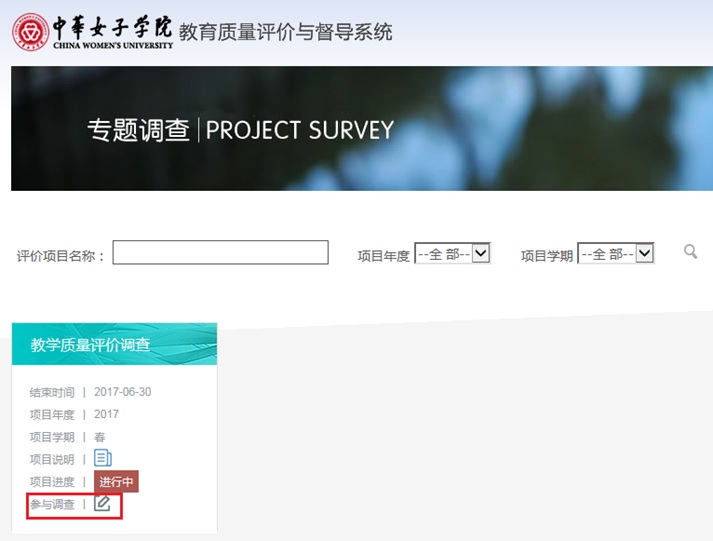Click the magnifier search icon

click(x=690, y=252)
